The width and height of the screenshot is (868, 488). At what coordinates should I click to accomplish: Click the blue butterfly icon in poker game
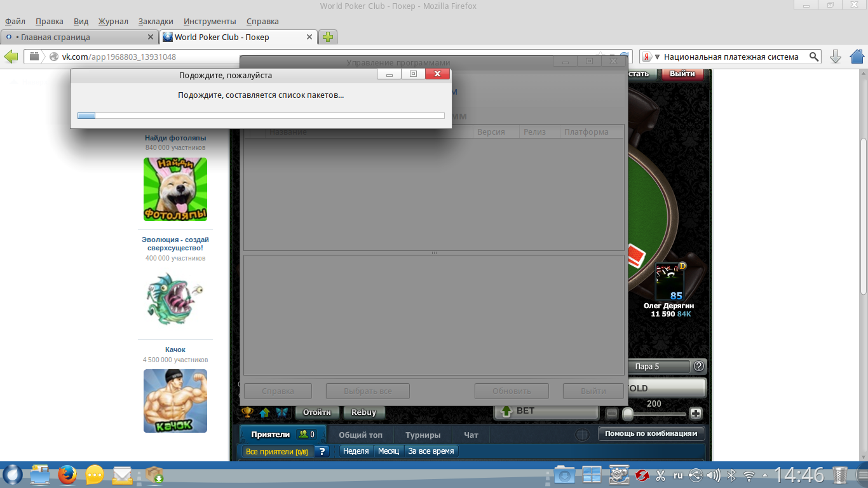pyautogui.click(x=281, y=412)
